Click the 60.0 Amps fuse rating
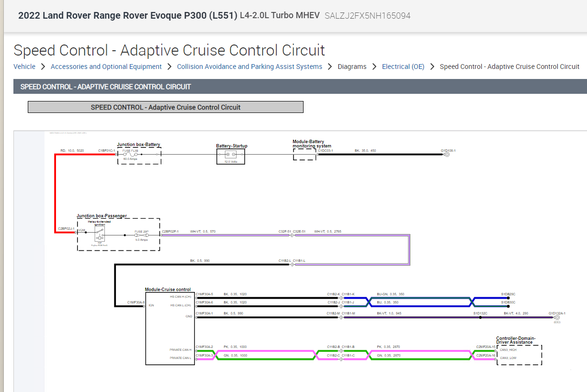Image resolution: width=587 pixels, height=392 pixels. click(130, 158)
